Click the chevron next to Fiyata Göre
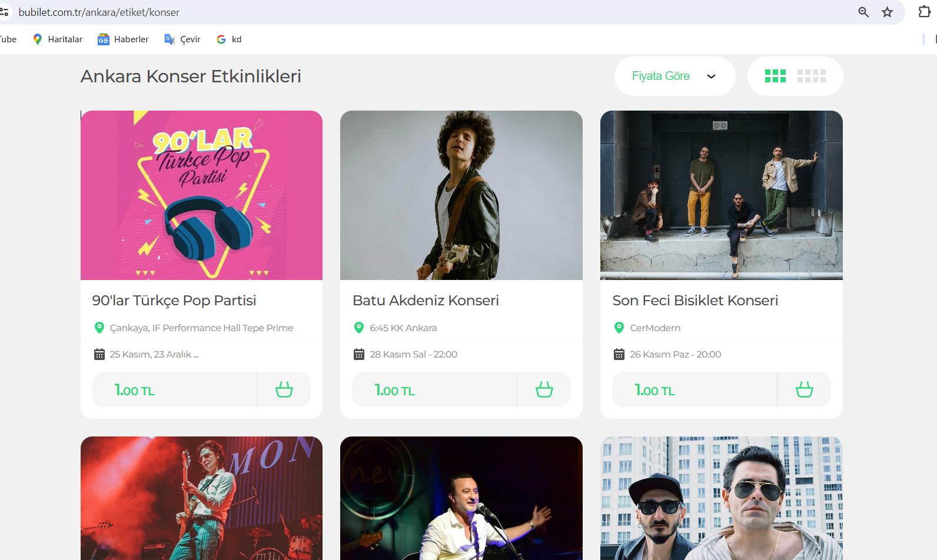Viewport: 937px width, 560px height. click(711, 76)
